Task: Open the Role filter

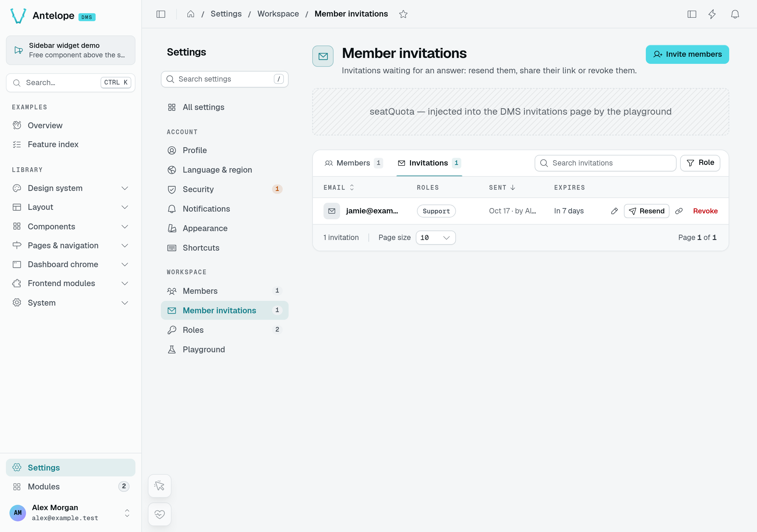Action: pos(700,163)
